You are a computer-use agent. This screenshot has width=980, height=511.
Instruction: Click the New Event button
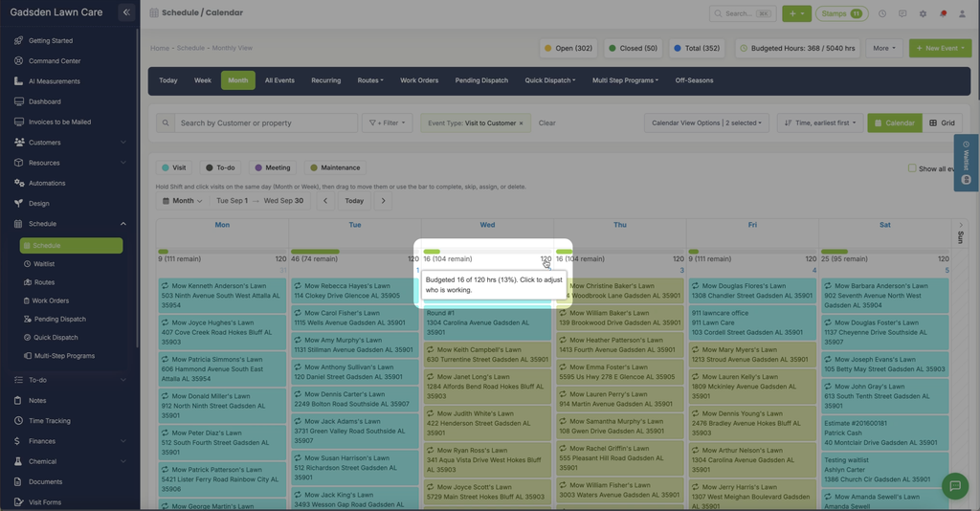click(940, 48)
